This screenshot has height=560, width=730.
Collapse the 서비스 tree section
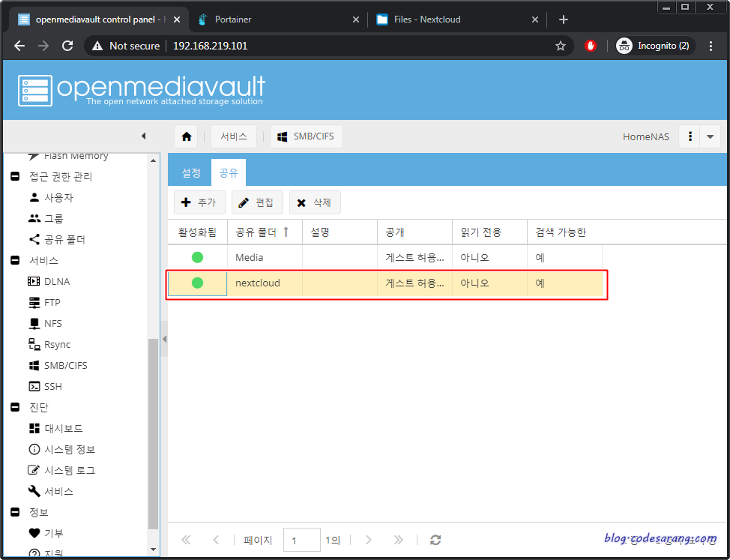point(15,260)
